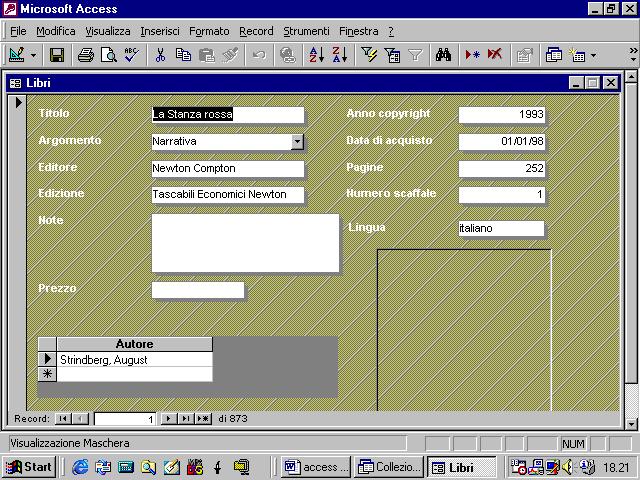The height and width of the screenshot is (480, 640).
Task: Click the Editore field Newton Compton
Action: coord(228,168)
